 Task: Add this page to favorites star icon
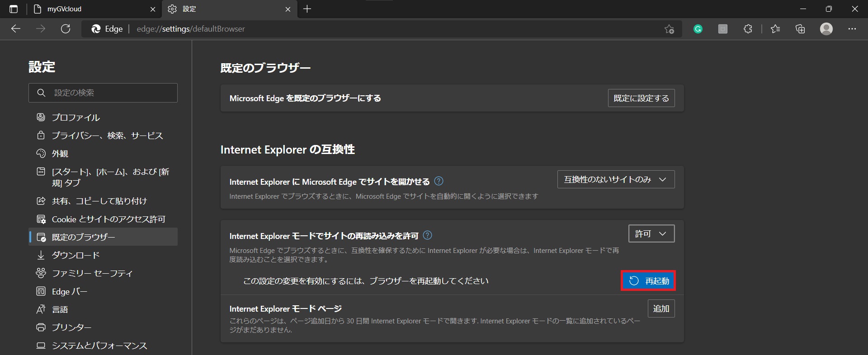click(x=669, y=29)
